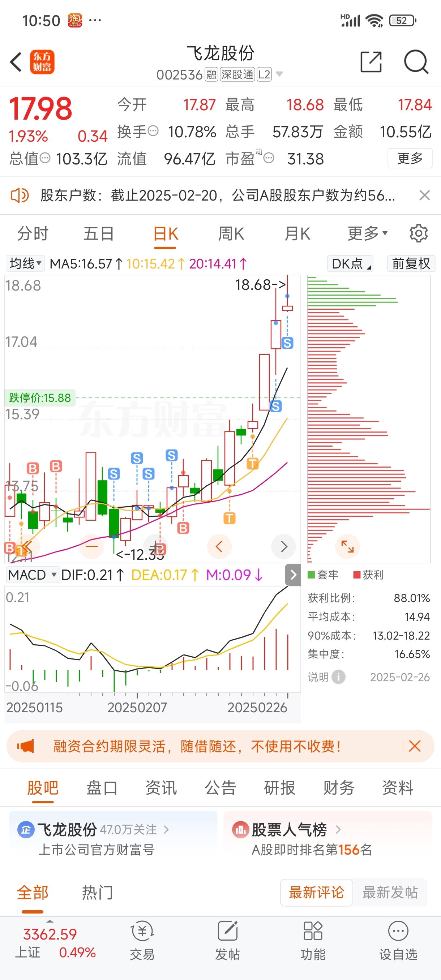
Task: Toggle to 最新评论 sorting
Action: tap(316, 892)
